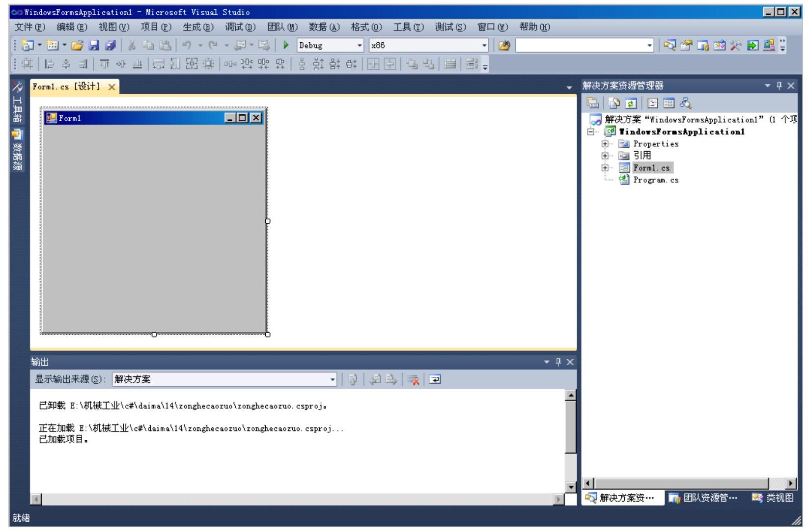Click the output panel vertical scrollbar thumb

[570, 427]
